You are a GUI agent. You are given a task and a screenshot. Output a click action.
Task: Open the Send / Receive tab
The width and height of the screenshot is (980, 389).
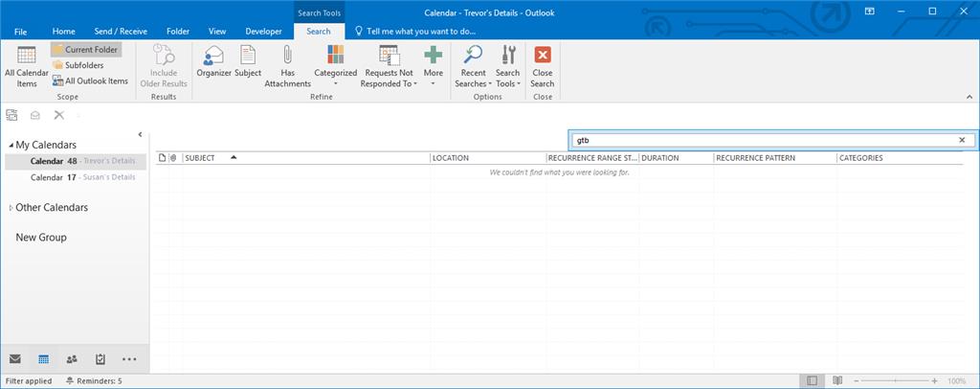[x=121, y=32]
